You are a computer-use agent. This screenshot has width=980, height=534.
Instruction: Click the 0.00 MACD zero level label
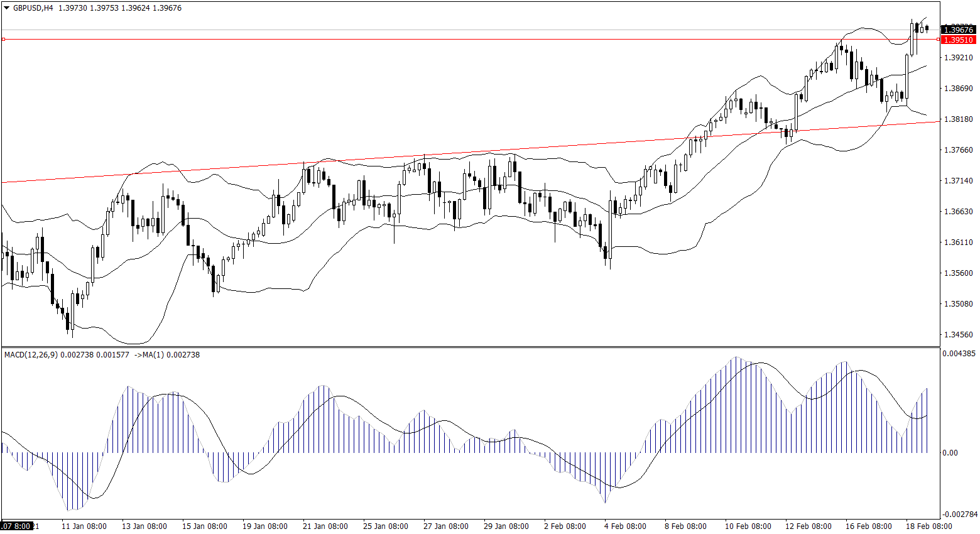[950, 453]
